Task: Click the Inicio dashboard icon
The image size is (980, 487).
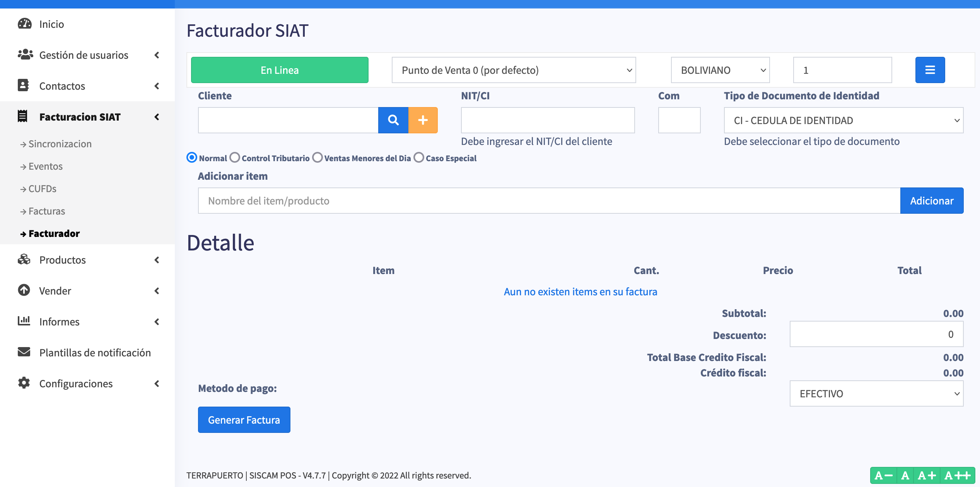Action: tap(25, 24)
